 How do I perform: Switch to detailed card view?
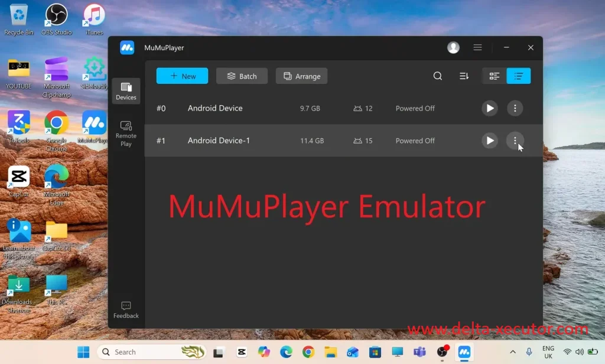point(495,76)
